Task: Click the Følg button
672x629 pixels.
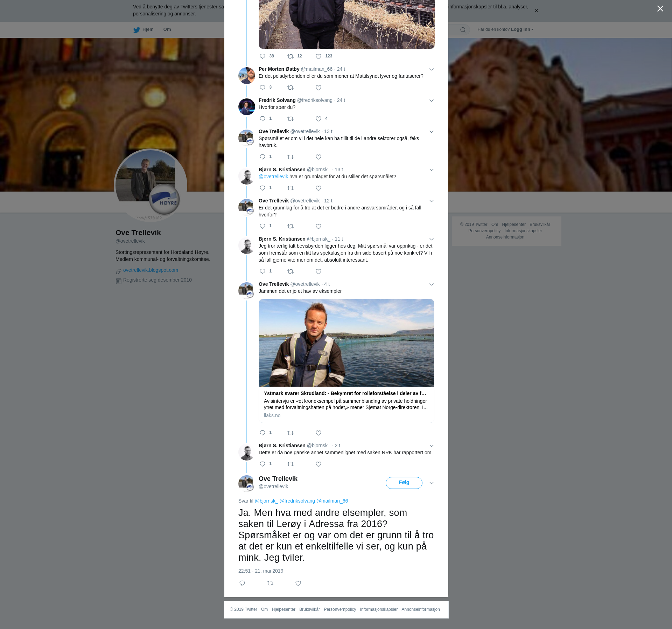Action: pyautogui.click(x=404, y=483)
